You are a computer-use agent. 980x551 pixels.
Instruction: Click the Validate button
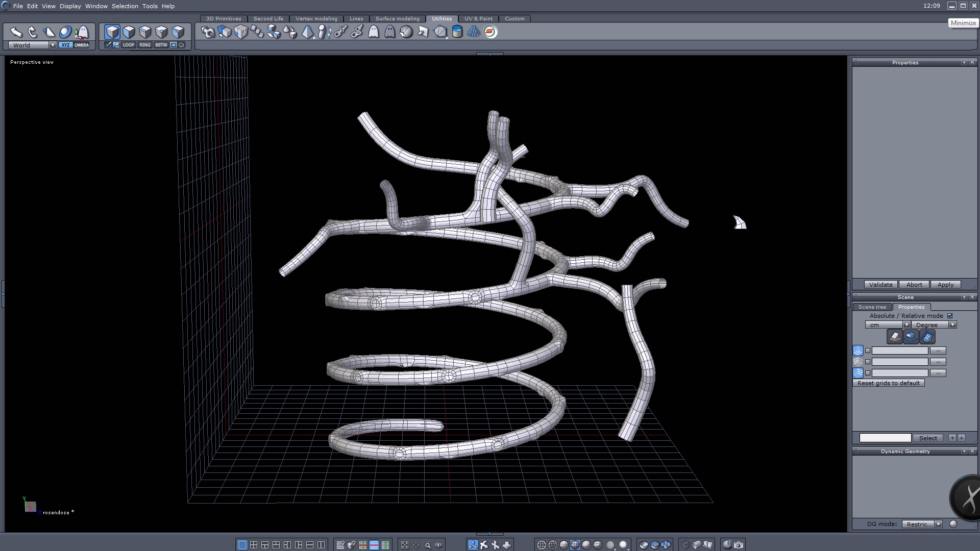[x=880, y=285]
